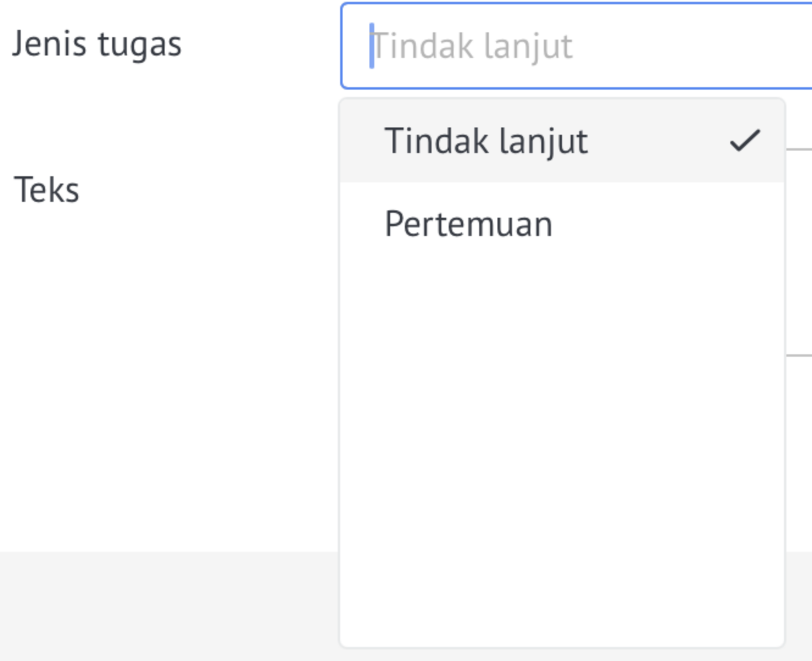The image size is (812, 661).
Task: Set the task type to Pertemuan
Action: point(562,224)
